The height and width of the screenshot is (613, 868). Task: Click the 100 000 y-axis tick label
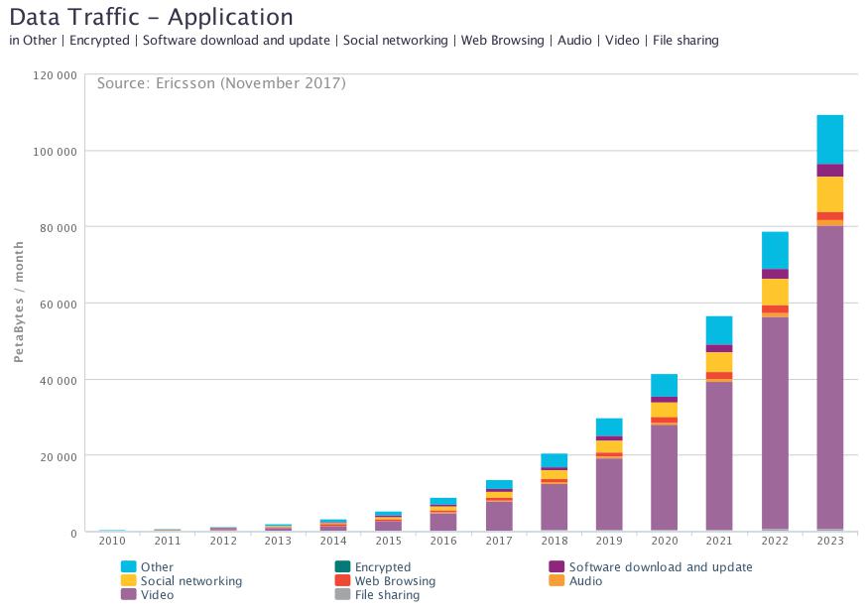(55, 151)
